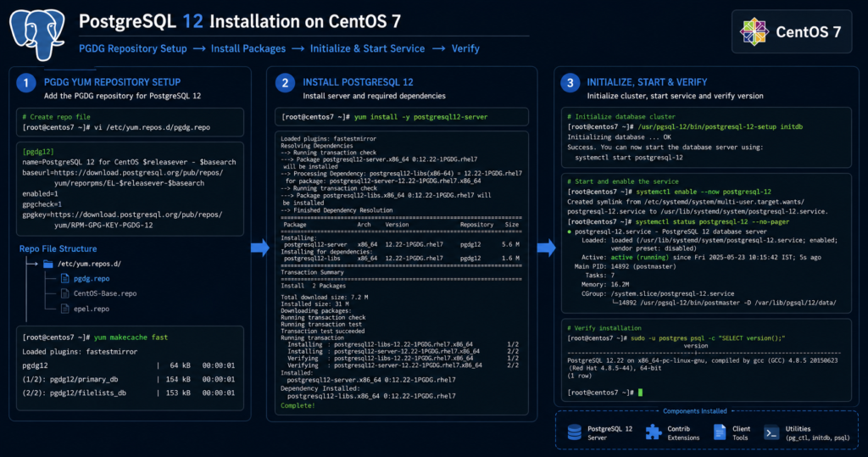Click the 'Memory: 16.2M' line
Screen dimensions: 868x457
click(605, 284)
